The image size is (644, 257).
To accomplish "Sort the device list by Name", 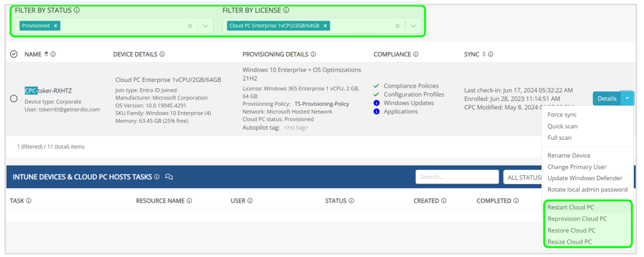I will pyautogui.click(x=46, y=55).
